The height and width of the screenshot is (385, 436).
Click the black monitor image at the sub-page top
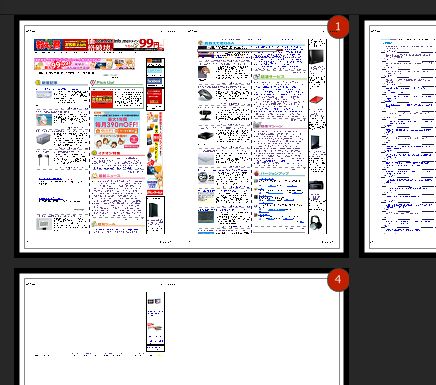click(x=316, y=57)
